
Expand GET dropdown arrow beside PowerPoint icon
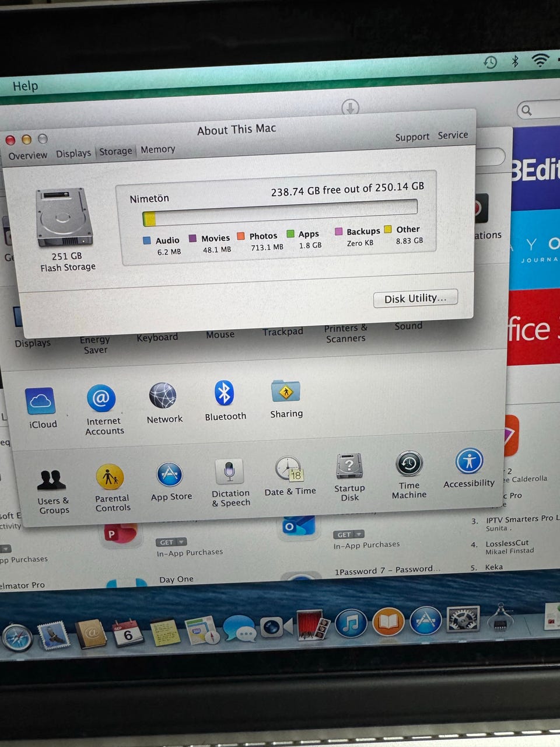pyautogui.click(x=181, y=542)
